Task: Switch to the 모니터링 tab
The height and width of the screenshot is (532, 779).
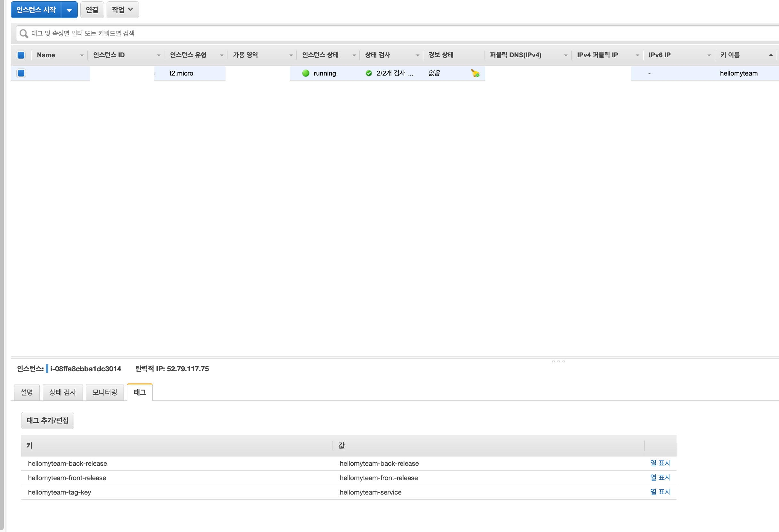Action: pyautogui.click(x=105, y=392)
